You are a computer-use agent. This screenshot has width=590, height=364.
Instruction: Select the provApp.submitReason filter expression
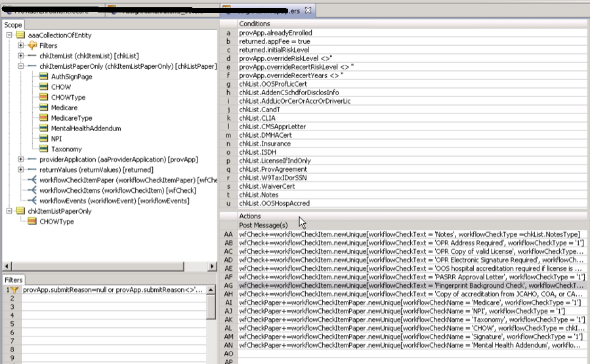click(x=114, y=290)
